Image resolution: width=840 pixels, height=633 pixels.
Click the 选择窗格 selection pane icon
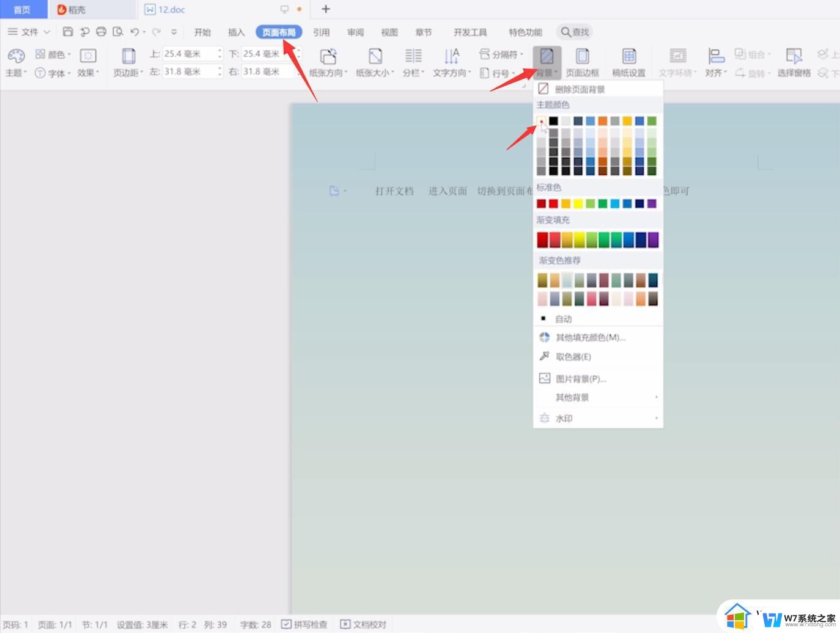[794, 56]
